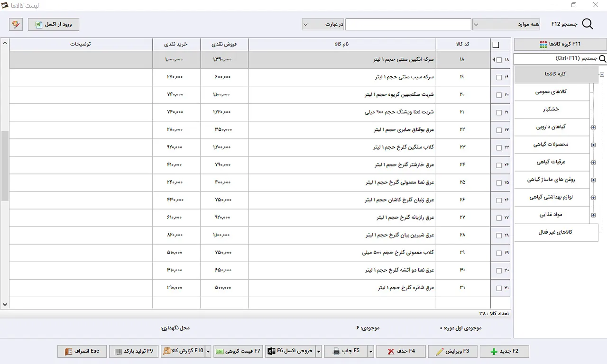The height and width of the screenshot is (364, 607).
Task: Check the box for item code ۳۱
Action: pyautogui.click(x=499, y=288)
